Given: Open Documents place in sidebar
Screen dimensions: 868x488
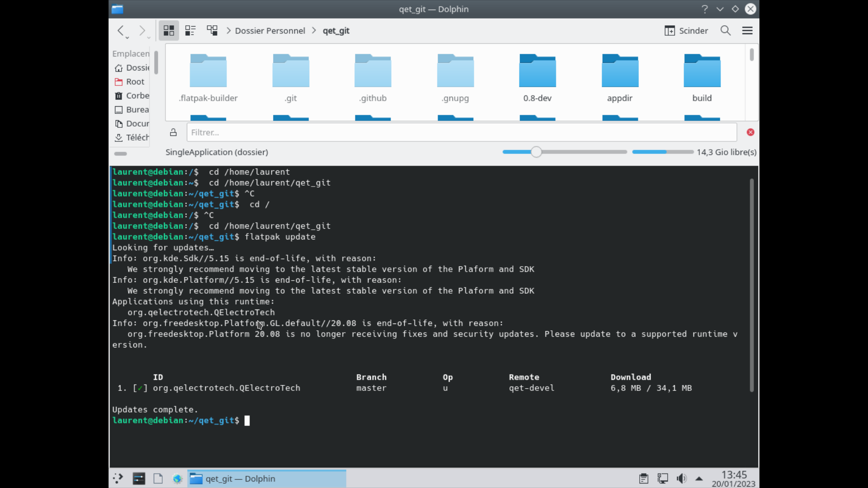Looking at the screenshot, I should click(132, 124).
